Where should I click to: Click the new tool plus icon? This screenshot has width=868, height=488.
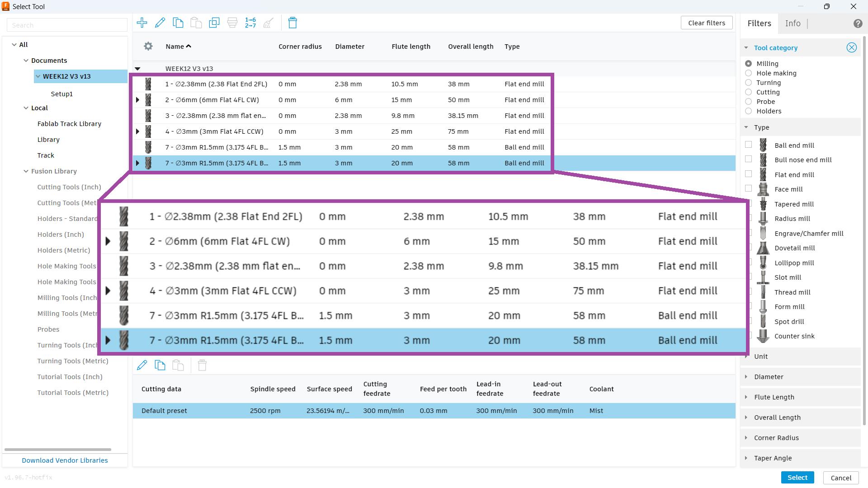142,23
